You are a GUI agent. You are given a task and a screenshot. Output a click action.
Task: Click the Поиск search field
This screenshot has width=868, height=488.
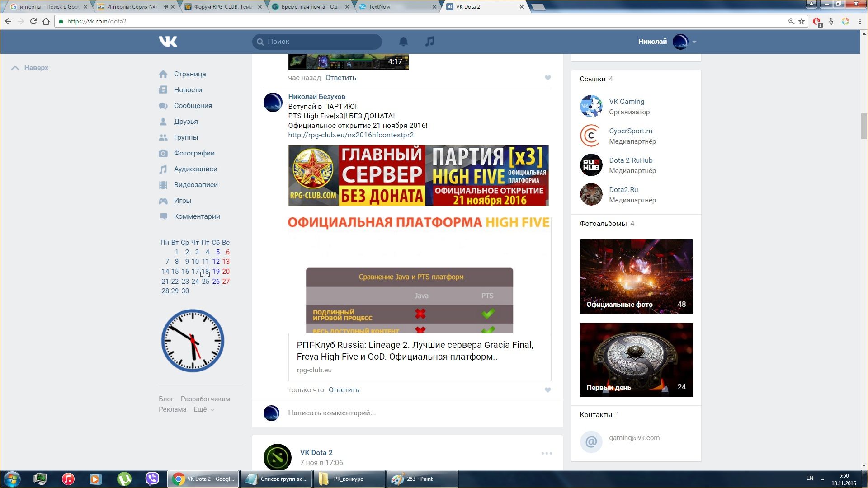[317, 42]
